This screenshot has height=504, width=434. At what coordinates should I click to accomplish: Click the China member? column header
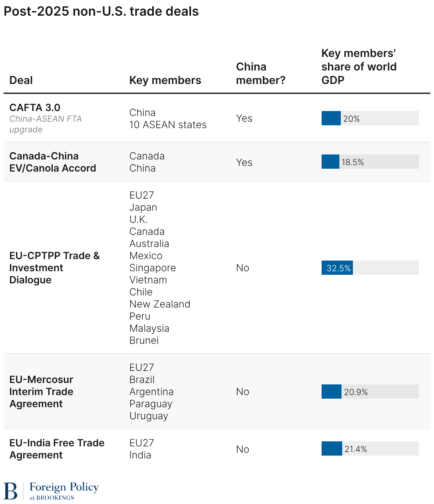261,73
